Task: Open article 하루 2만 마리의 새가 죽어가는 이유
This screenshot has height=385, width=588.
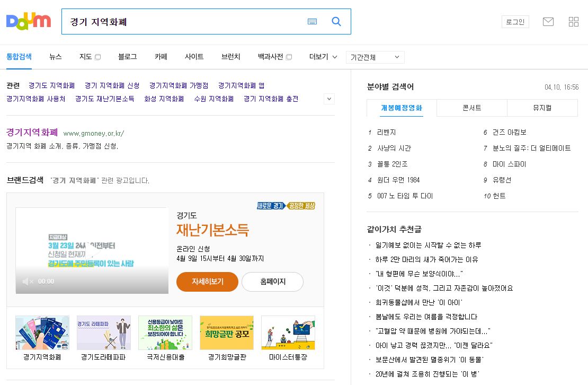Action: point(427,259)
